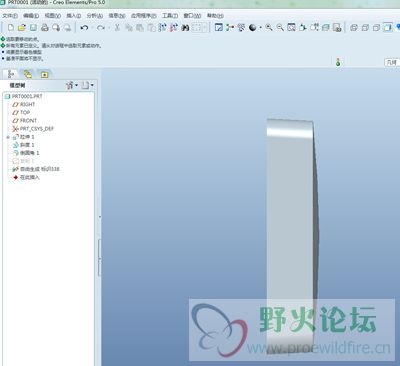Open the 工具 (Tools) menu

[x=170, y=16]
